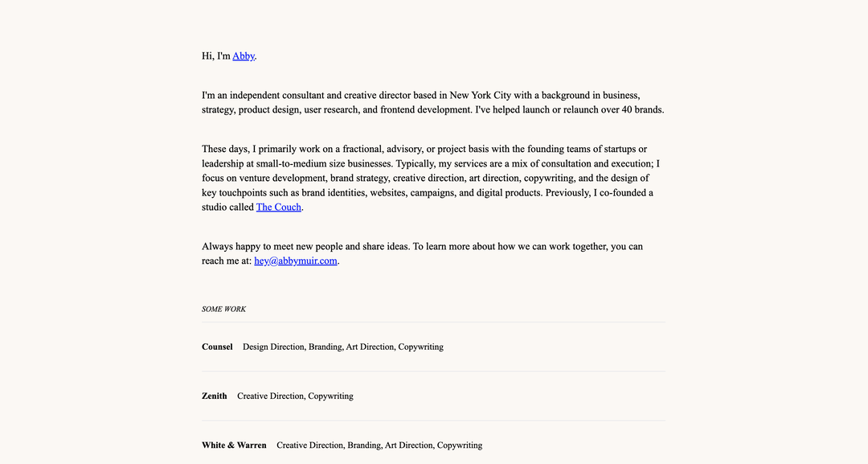Click the paragraph about independent consultant
The image size is (868, 464).
click(433, 102)
